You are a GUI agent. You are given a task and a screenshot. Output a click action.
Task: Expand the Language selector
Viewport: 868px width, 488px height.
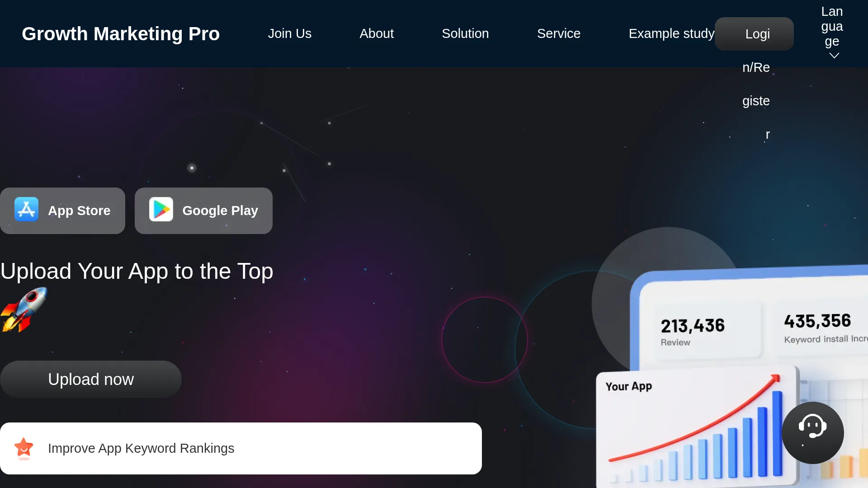point(832,33)
